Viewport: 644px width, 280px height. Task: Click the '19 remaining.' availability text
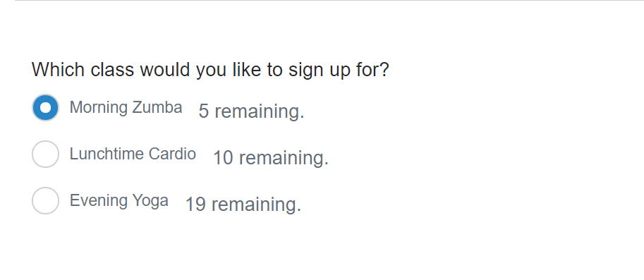coord(243,205)
